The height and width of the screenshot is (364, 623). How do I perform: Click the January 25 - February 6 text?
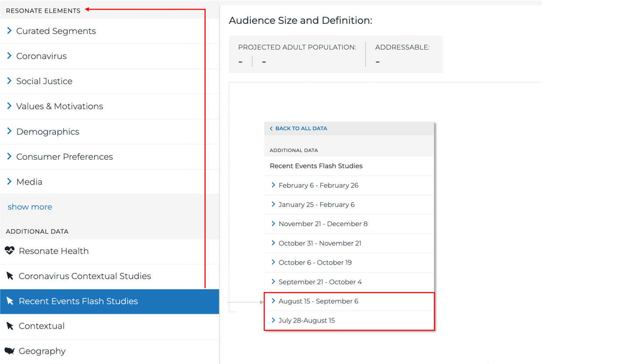(x=317, y=204)
